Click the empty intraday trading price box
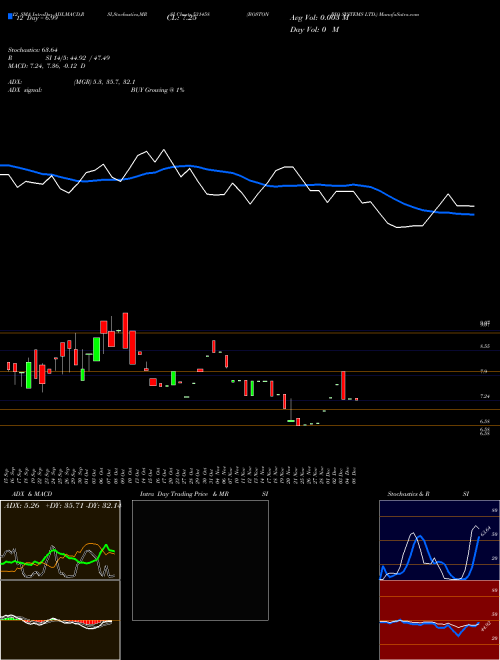500x660 pixels. pyautogui.click(x=200, y=560)
